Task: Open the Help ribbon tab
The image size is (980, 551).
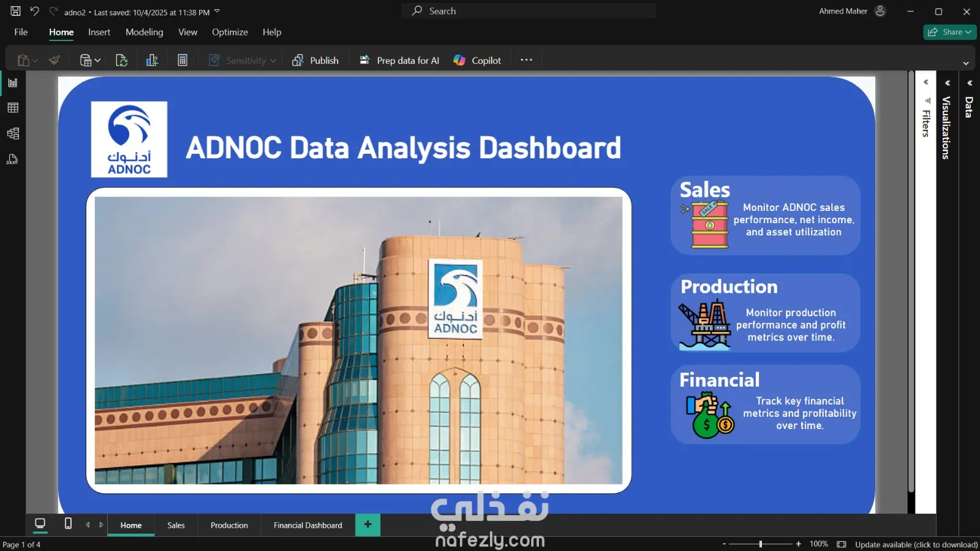Action: tap(272, 32)
